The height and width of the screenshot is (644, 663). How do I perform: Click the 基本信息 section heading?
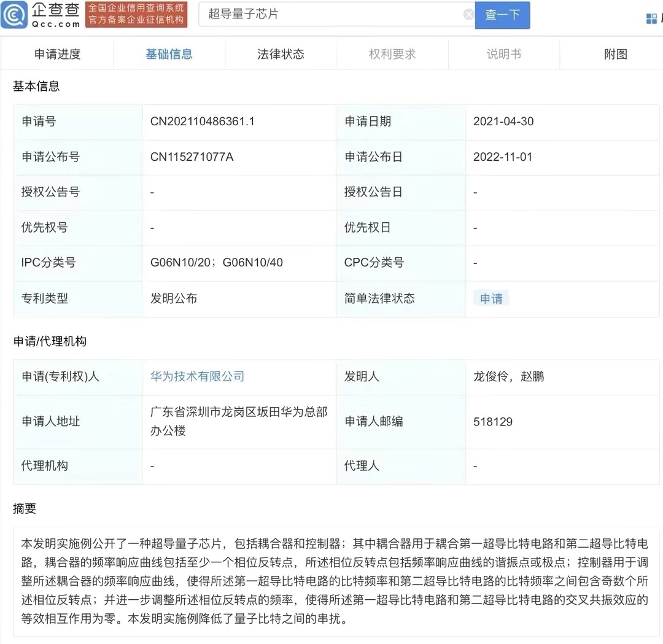(36, 87)
